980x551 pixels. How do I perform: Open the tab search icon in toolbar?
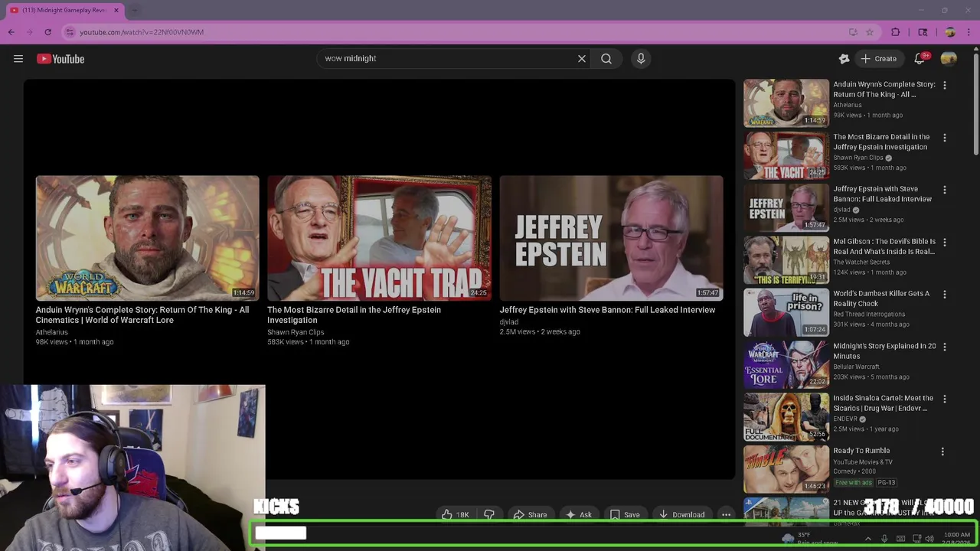point(923,32)
